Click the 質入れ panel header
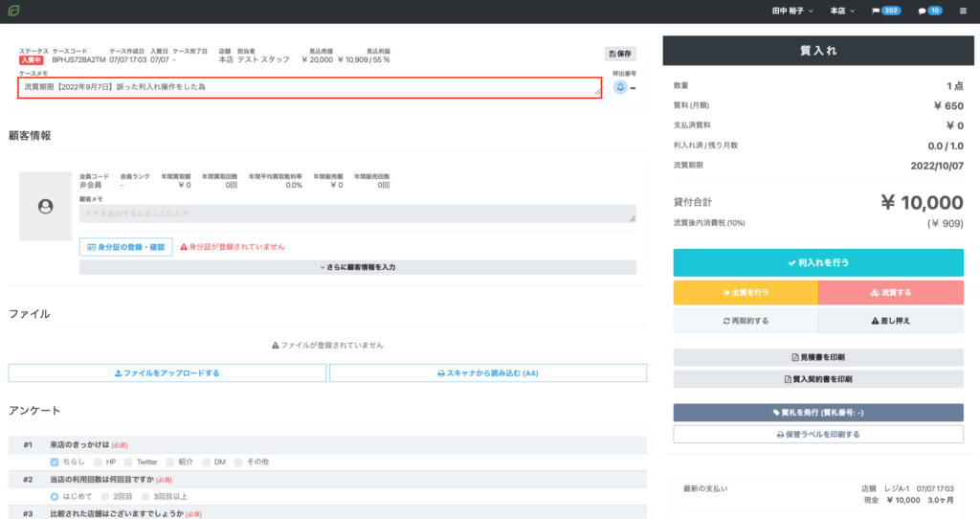Viewport: 980px width, 519px height. [818, 51]
